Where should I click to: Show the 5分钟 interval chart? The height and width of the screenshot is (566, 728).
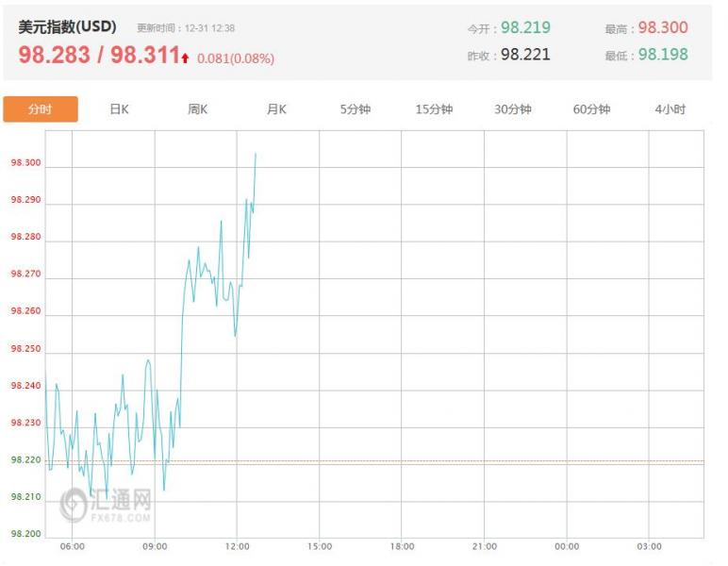pyautogui.click(x=356, y=109)
